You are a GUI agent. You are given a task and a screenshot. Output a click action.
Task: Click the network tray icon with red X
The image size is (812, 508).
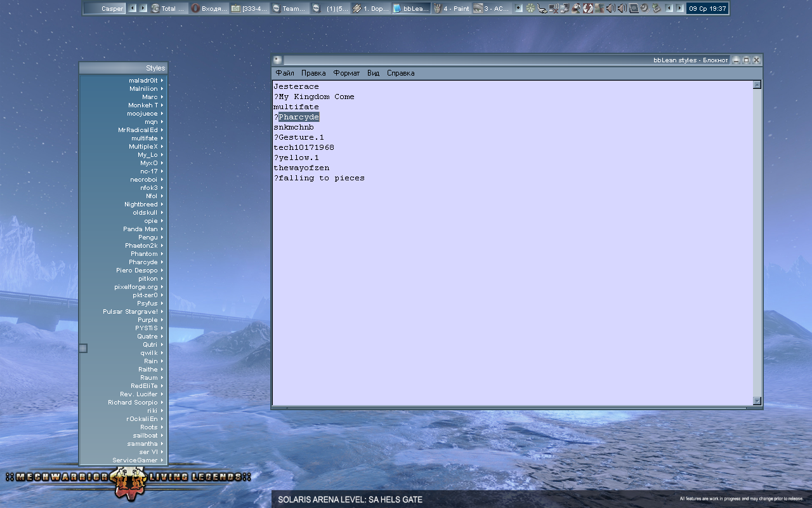(553, 8)
